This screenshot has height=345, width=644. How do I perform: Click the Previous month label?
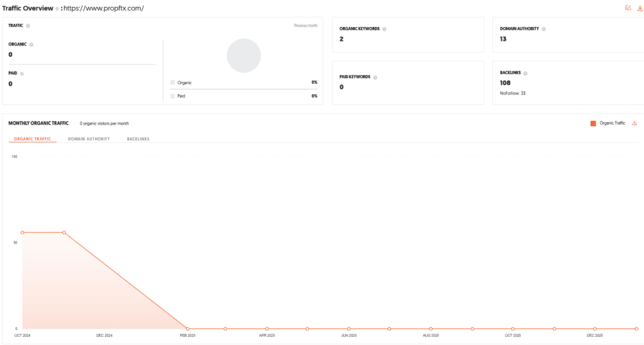[x=306, y=25]
